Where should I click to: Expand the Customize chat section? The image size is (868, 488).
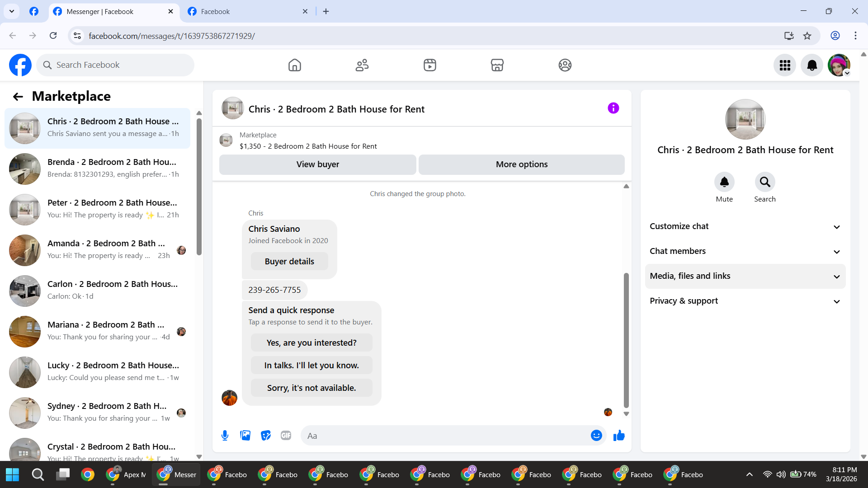point(745,226)
